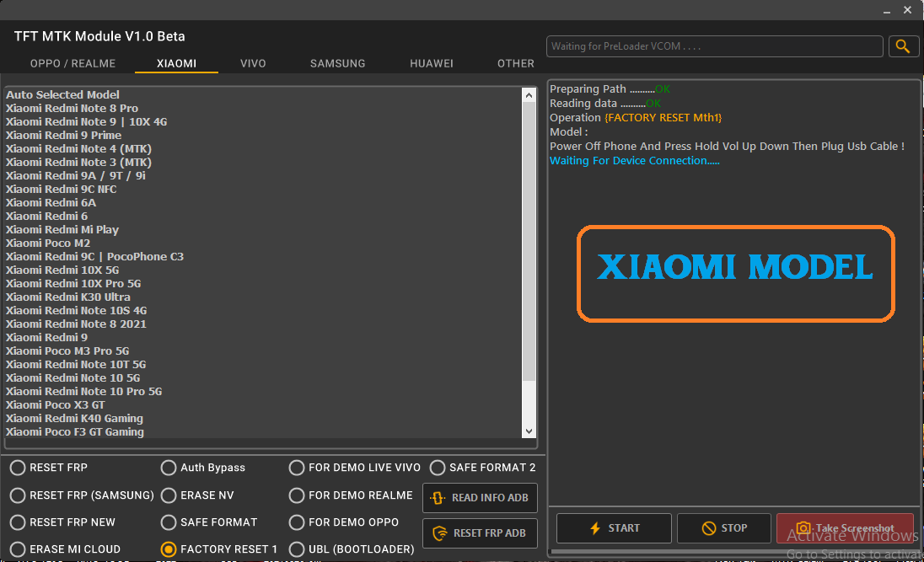
Task: Select Xiaomi Poco M2
Action: pos(48,244)
